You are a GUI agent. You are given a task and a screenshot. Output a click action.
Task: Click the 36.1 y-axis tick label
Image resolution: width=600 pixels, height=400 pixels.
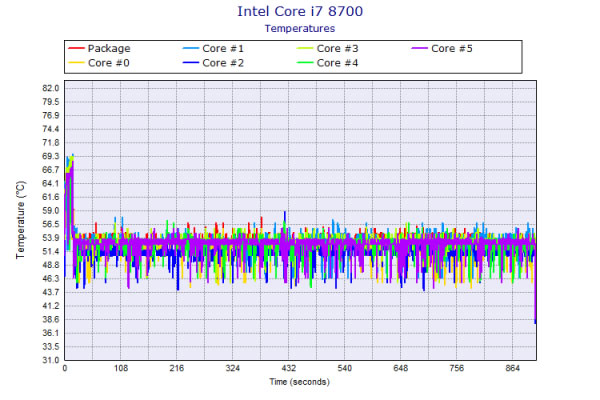51,333
